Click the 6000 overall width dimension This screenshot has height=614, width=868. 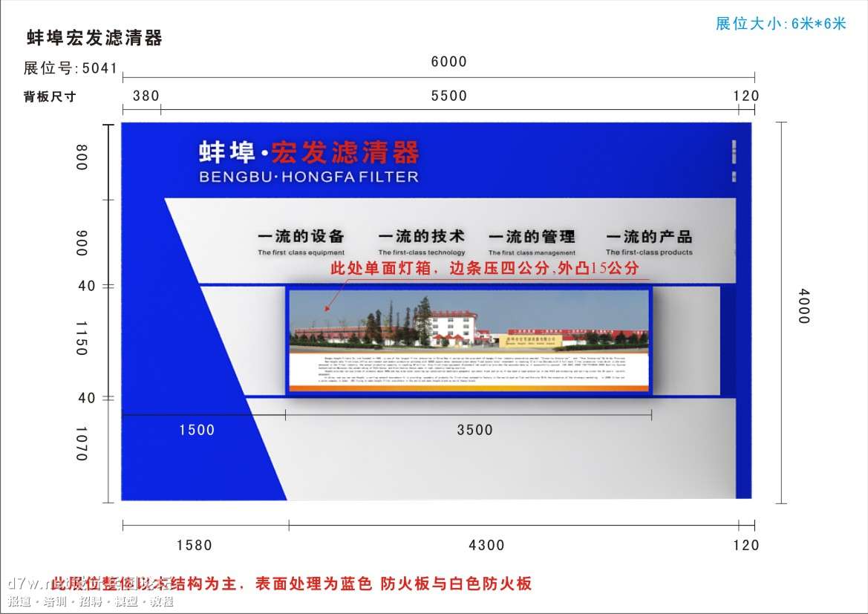coord(449,62)
